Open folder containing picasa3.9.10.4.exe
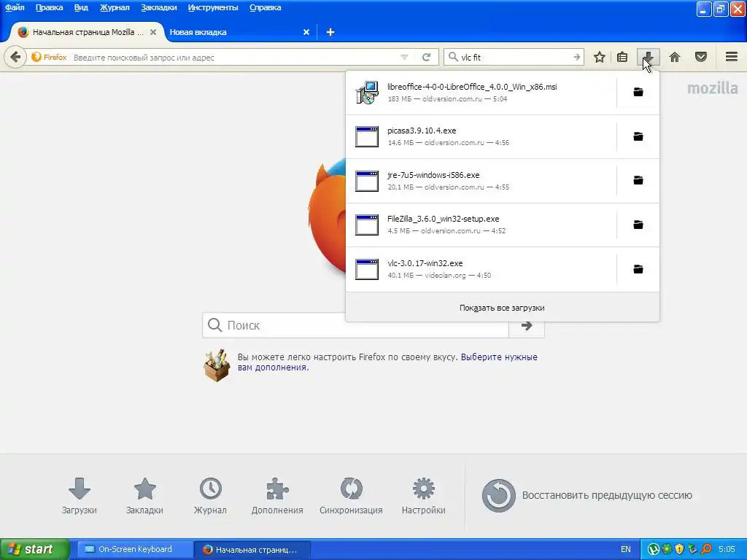Viewport: 747px width, 560px height. tap(638, 136)
